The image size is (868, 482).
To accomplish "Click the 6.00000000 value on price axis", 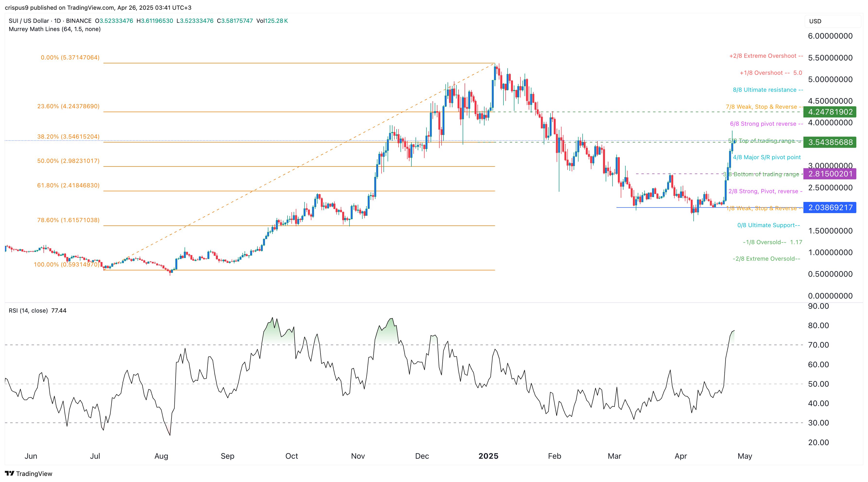I will [x=830, y=36].
